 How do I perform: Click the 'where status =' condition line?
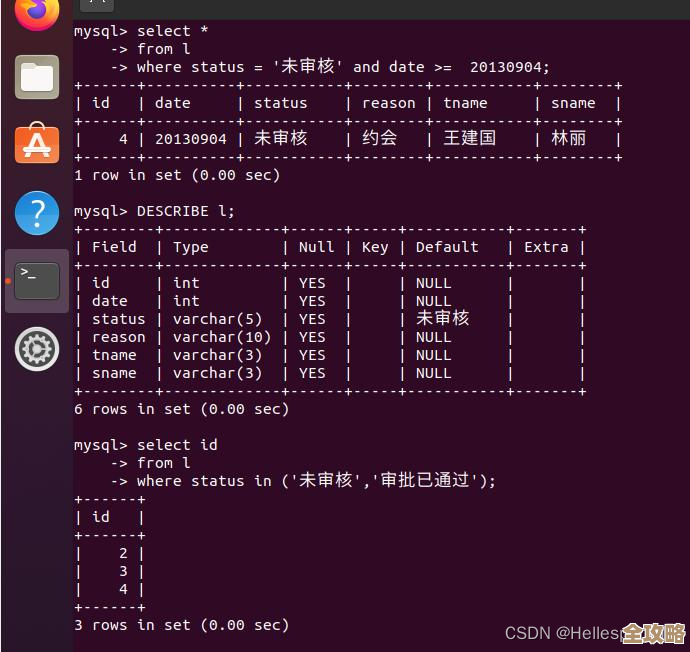[343, 66]
